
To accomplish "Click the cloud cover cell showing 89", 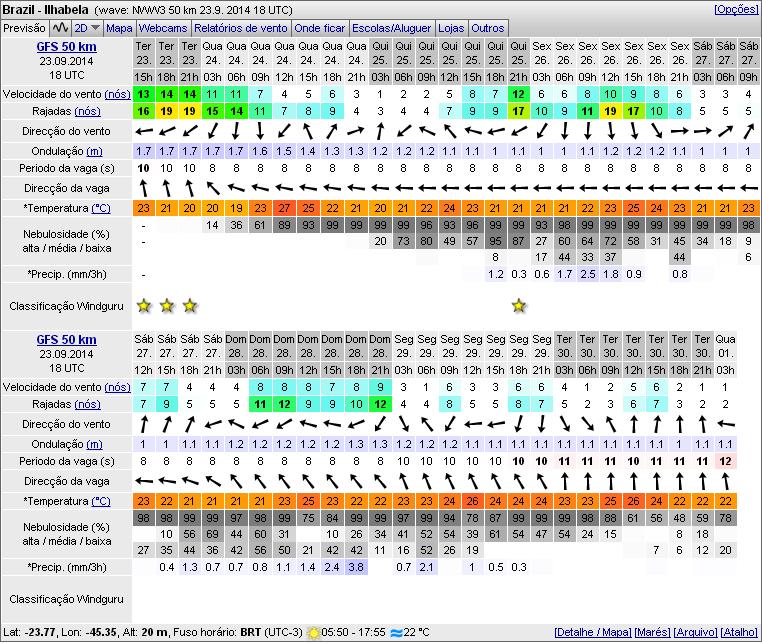I will pyautogui.click(x=284, y=226).
